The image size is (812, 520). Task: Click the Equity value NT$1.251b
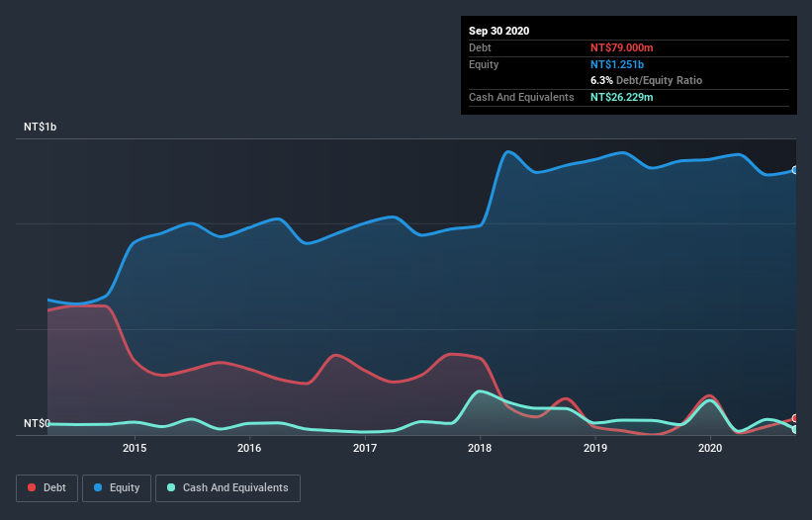click(617, 64)
